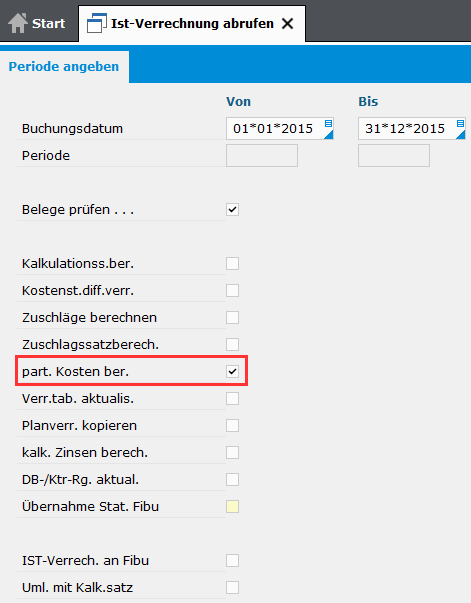Tick the Zuschläge berechnen checkbox
471x603 pixels.
coord(232,318)
